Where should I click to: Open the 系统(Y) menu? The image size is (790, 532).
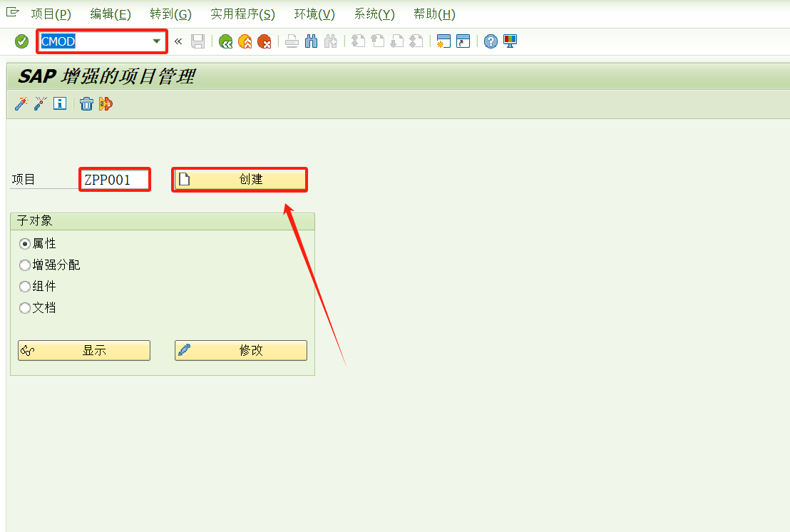coord(374,14)
